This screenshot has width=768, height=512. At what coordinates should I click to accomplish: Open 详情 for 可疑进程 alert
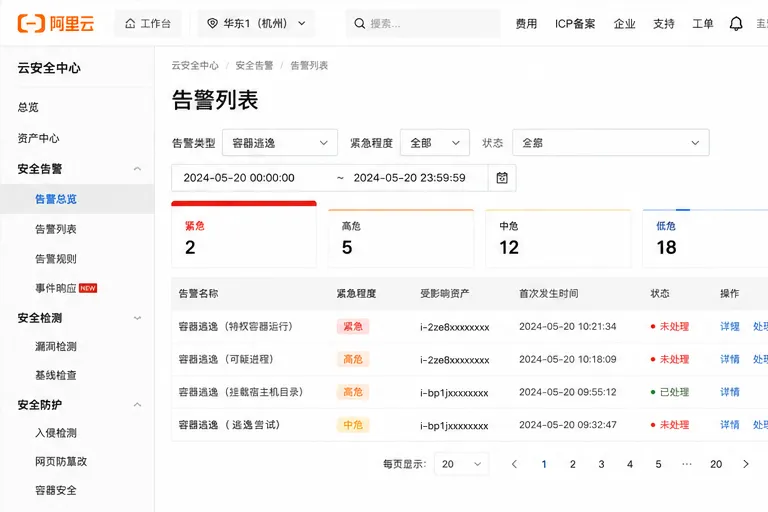[730, 359]
